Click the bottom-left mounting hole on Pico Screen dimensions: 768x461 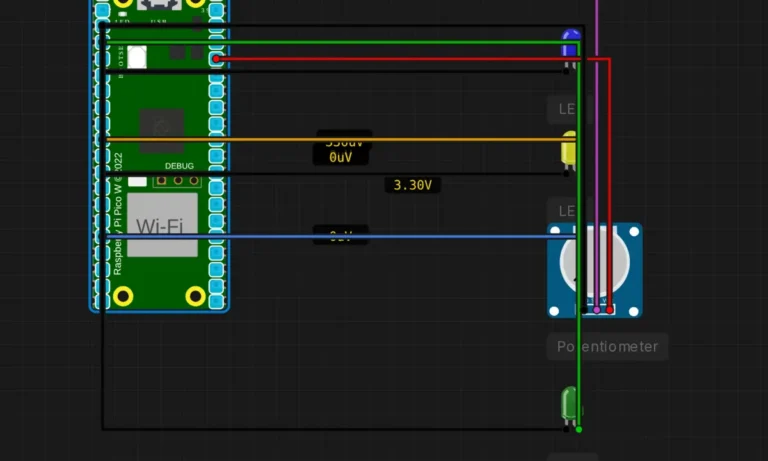tap(123, 296)
